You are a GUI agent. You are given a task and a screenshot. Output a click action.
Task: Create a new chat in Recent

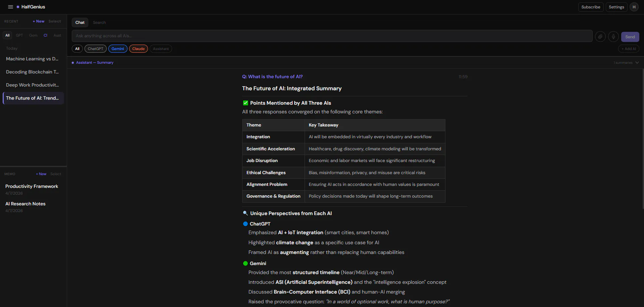[x=39, y=21]
